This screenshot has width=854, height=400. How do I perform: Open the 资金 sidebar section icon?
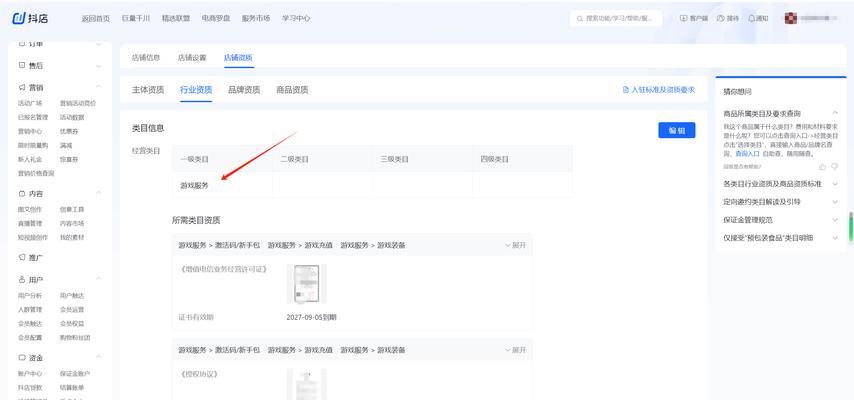tap(22, 358)
